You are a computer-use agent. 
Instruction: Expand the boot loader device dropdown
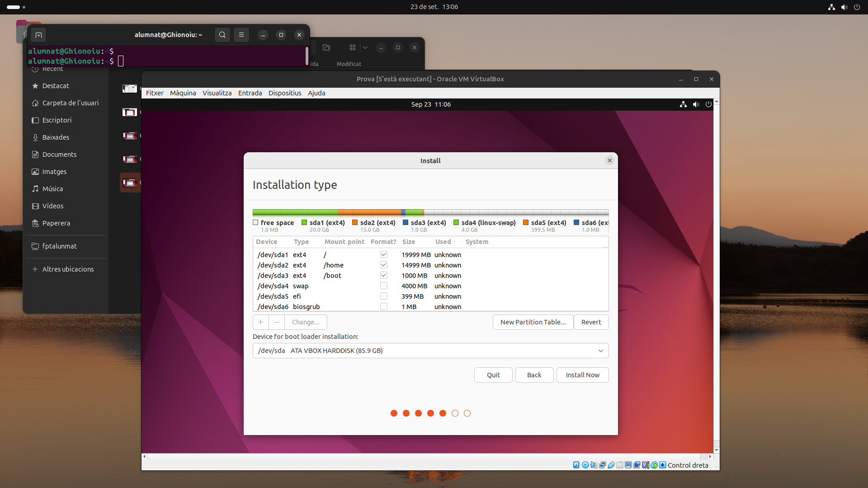coord(600,351)
